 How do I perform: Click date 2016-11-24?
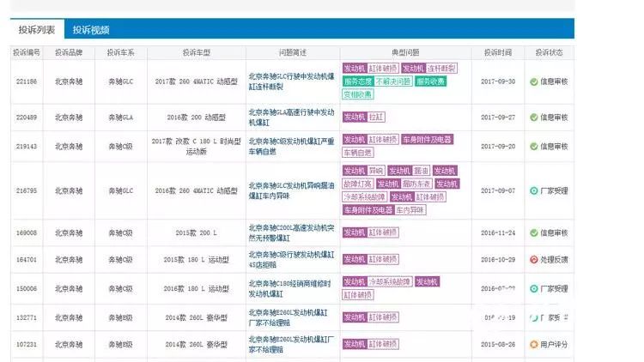coord(498,232)
